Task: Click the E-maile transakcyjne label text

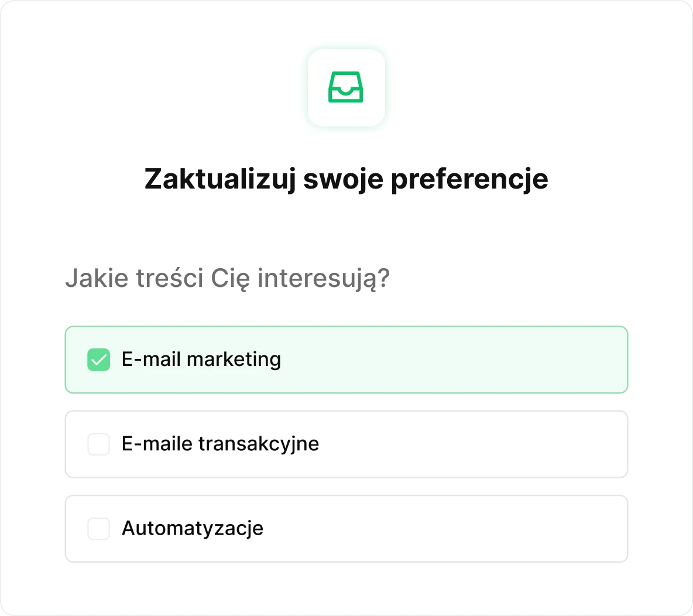Action: pos(220,444)
